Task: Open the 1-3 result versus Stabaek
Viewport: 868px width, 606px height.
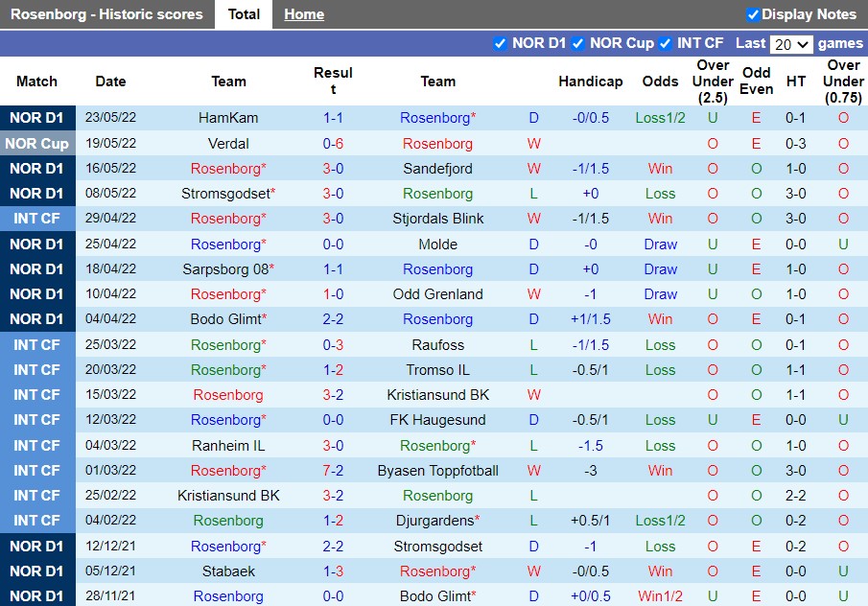Action: (x=333, y=571)
